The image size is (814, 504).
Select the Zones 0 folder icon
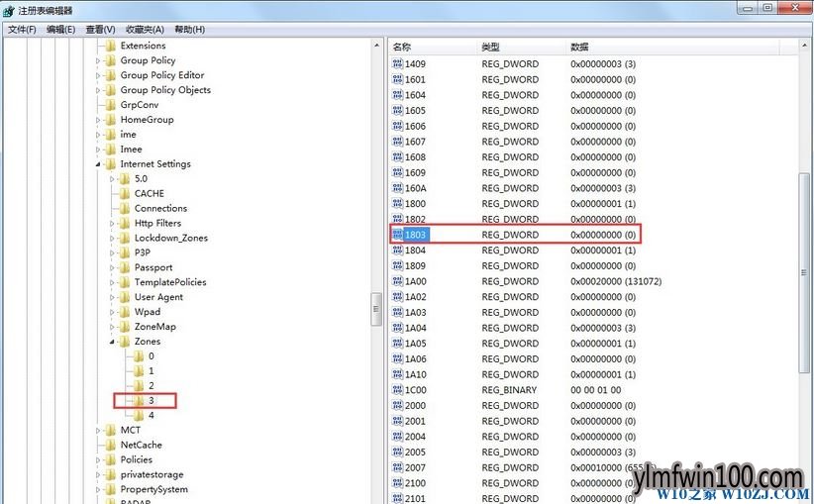pyautogui.click(x=138, y=356)
